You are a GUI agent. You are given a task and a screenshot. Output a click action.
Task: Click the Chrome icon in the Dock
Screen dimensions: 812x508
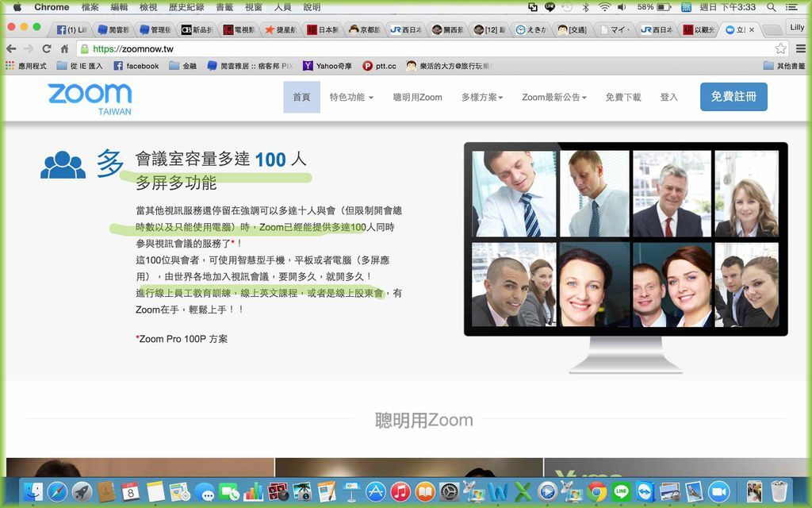point(596,491)
